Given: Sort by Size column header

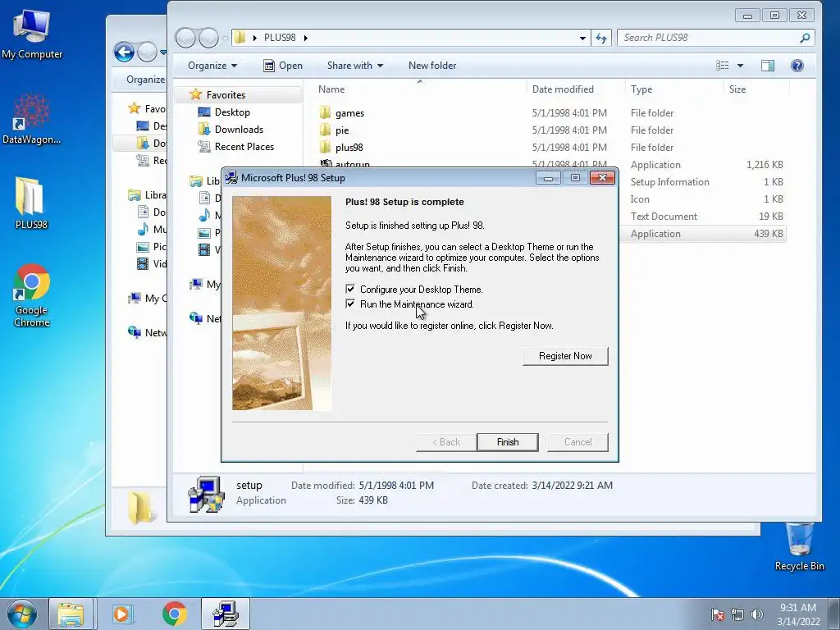Looking at the screenshot, I should click(x=737, y=89).
